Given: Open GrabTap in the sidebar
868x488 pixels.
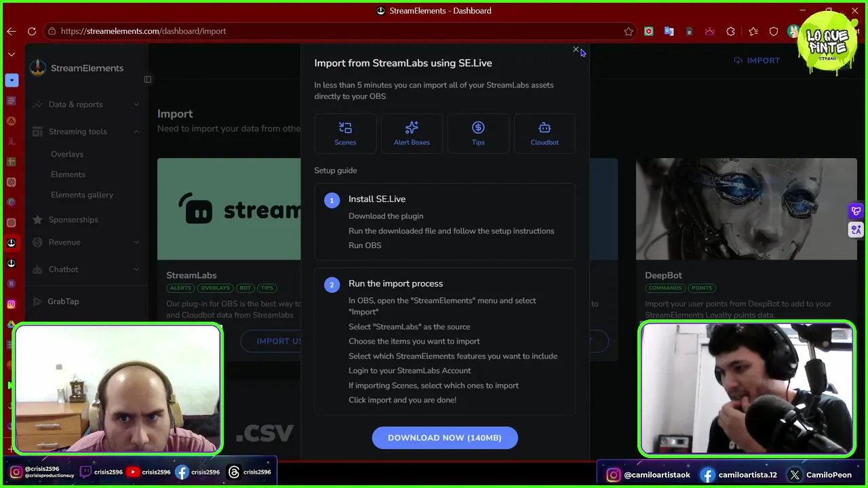Looking at the screenshot, I should coord(63,301).
